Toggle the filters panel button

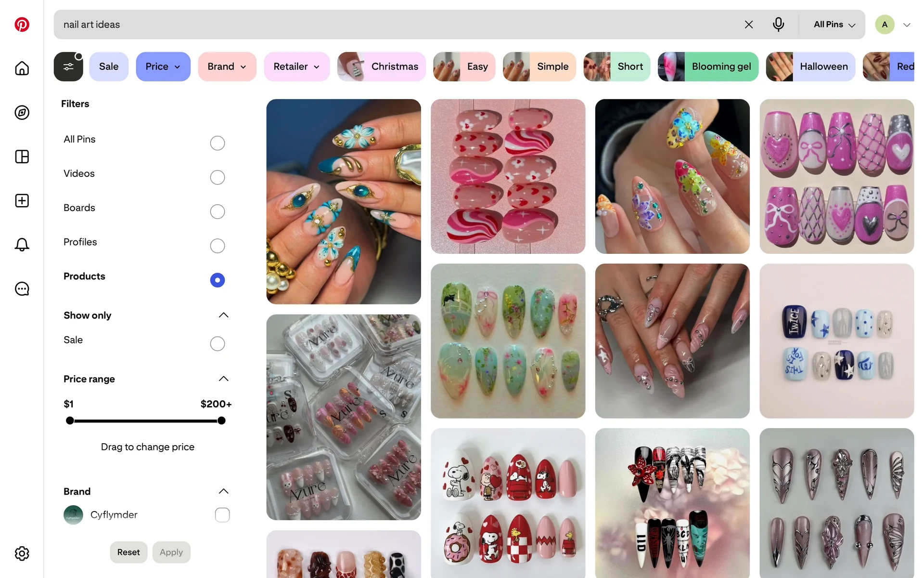pos(68,66)
